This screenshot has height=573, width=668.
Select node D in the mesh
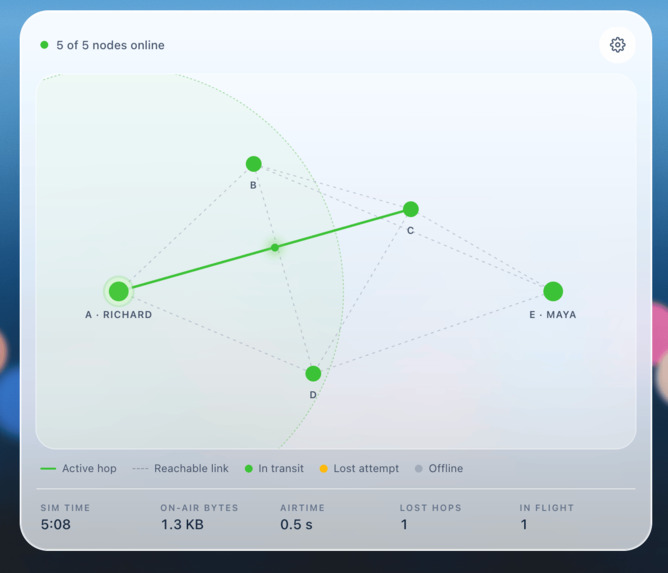pyautogui.click(x=313, y=374)
